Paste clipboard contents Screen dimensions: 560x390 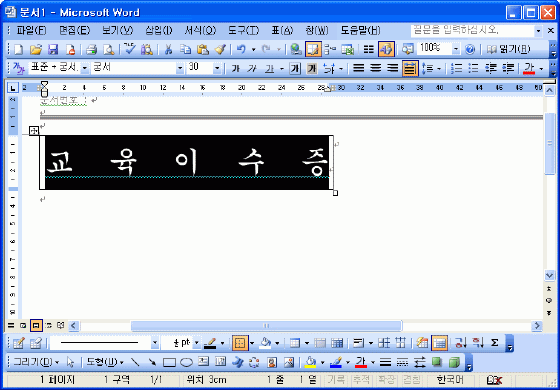click(203, 49)
